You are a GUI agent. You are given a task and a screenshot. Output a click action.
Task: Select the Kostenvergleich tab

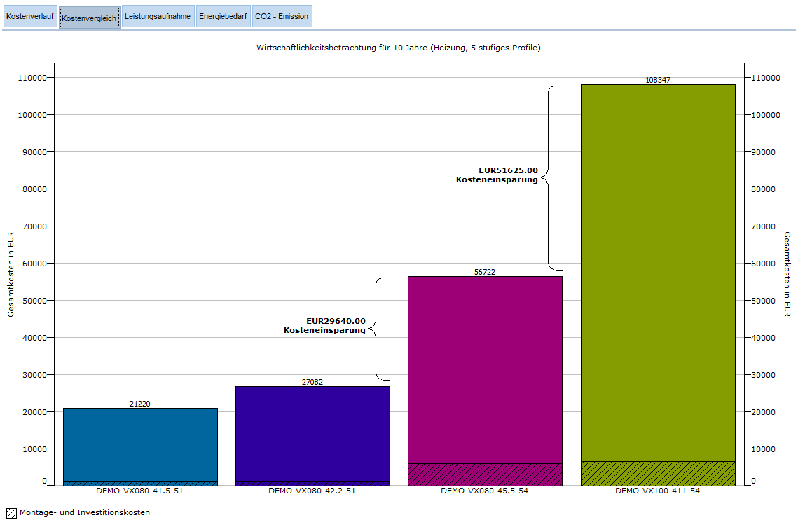[89, 18]
